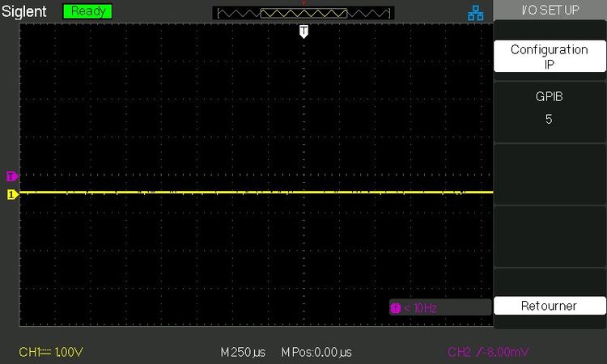Click the yellow channel 1 waveform trace

(243, 193)
